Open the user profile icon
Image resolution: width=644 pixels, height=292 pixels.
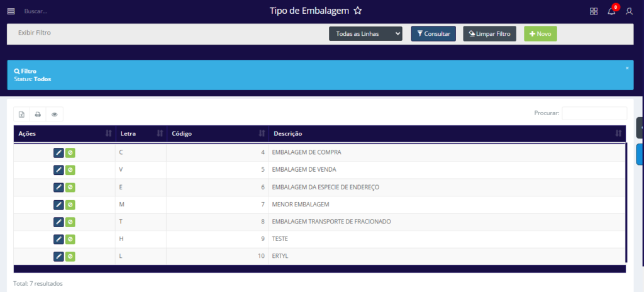point(629,11)
